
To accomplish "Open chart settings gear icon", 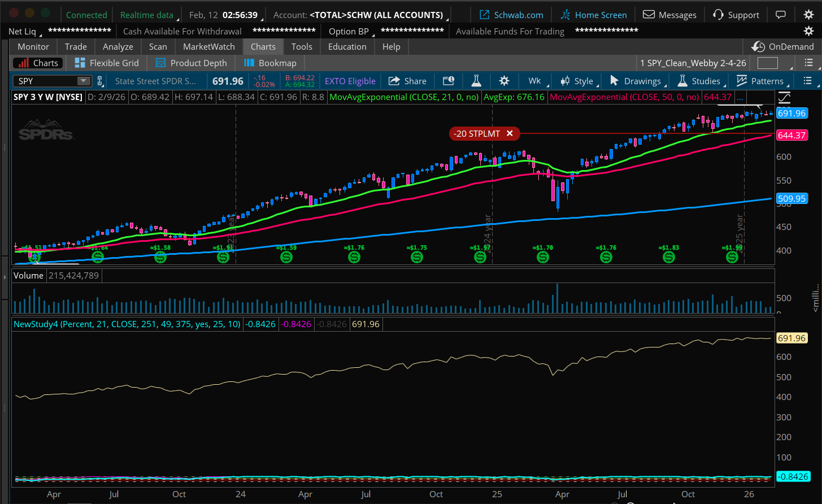I will (504, 81).
